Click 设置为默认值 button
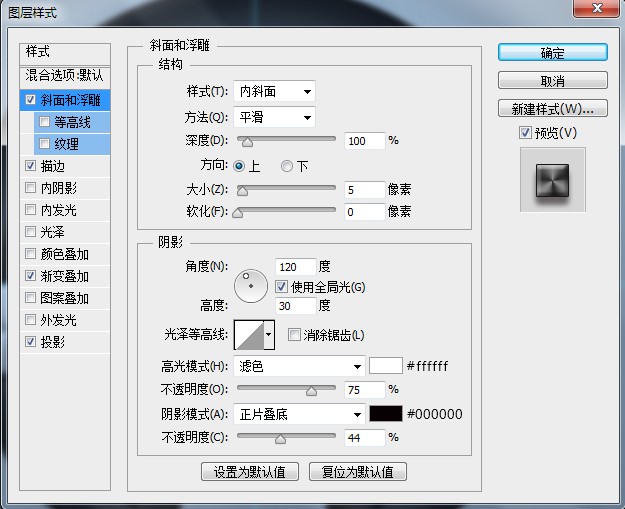 (x=250, y=472)
